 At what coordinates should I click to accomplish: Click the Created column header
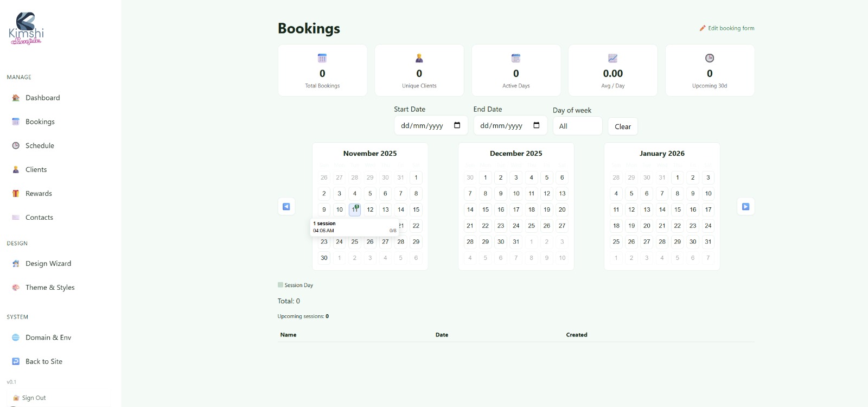click(577, 335)
